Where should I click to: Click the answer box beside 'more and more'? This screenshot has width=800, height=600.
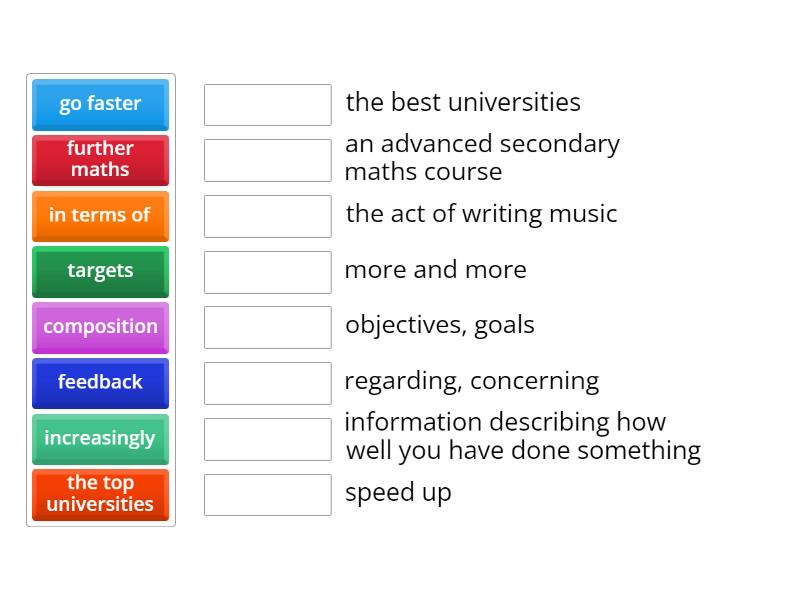pyautogui.click(x=267, y=270)
